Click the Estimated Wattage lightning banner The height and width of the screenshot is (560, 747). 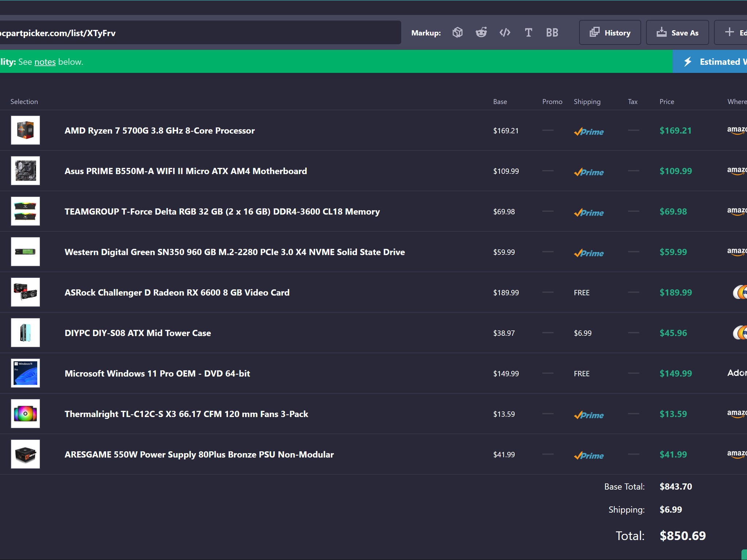coord(710,62)
